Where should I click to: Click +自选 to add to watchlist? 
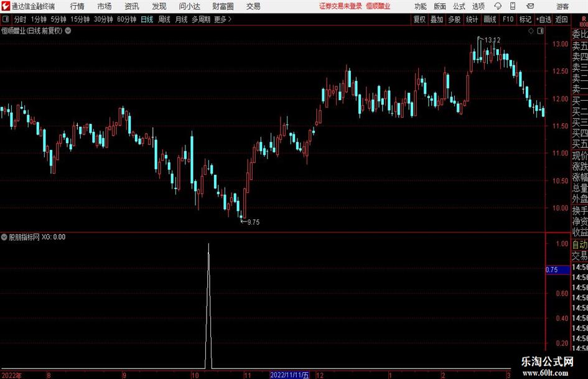544,19
